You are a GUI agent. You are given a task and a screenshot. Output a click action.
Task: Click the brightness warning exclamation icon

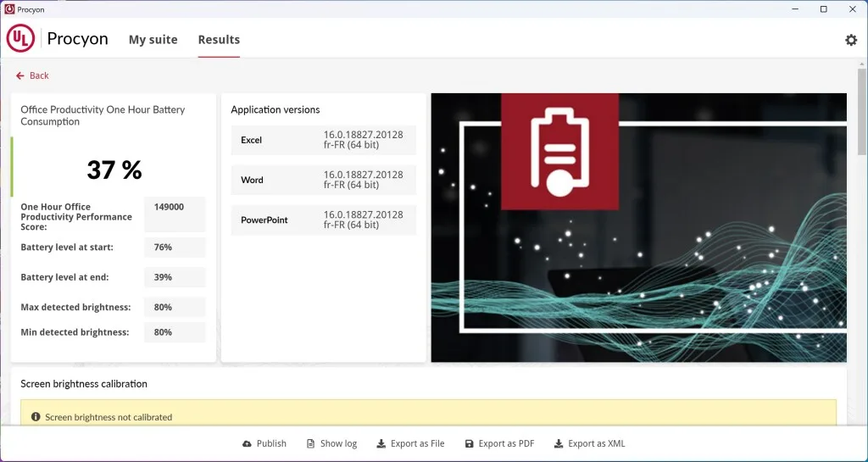[36, 417]
